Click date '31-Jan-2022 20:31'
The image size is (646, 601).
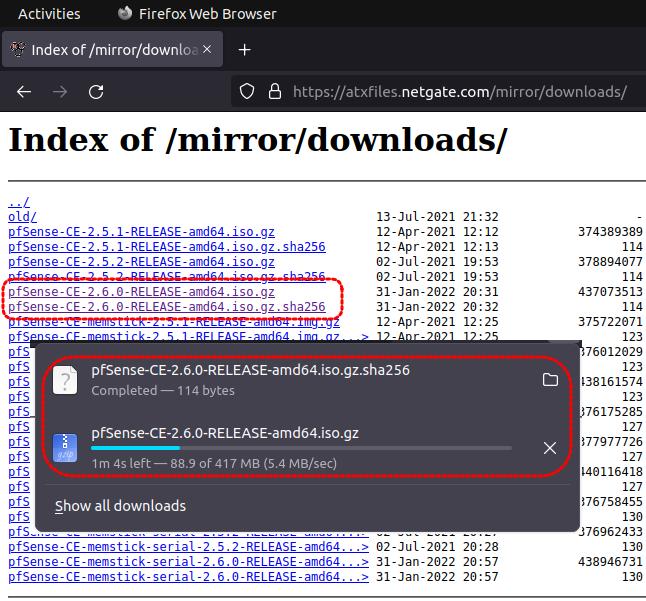437,292
